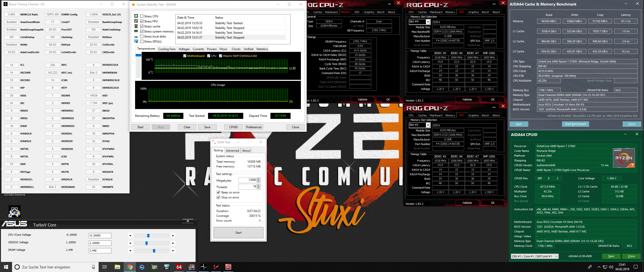Click the microphone icon in search box
Image resolution: width=644 pixels, height=272 pixels.
point(93,267)
